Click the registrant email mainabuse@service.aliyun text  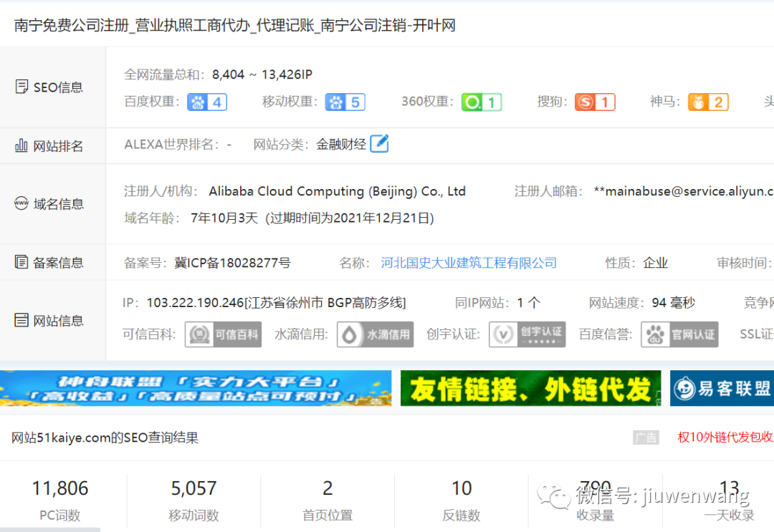[x=684, y=191]
